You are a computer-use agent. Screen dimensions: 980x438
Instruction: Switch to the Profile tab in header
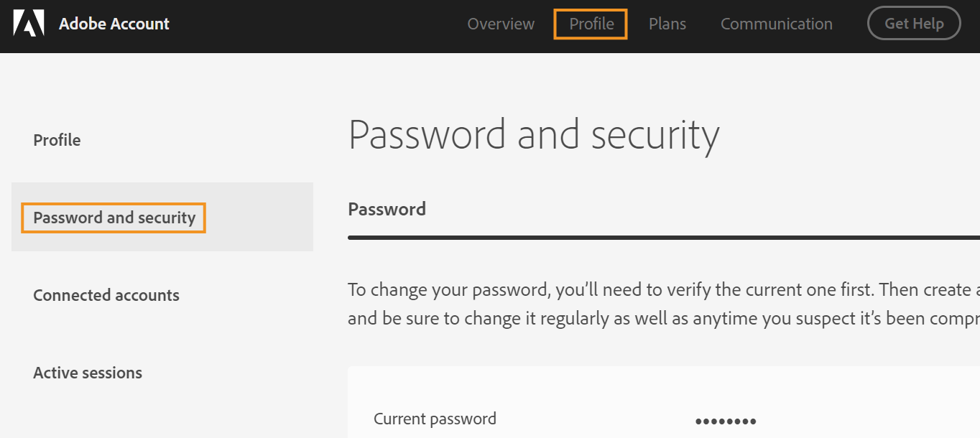click(591, 24)
